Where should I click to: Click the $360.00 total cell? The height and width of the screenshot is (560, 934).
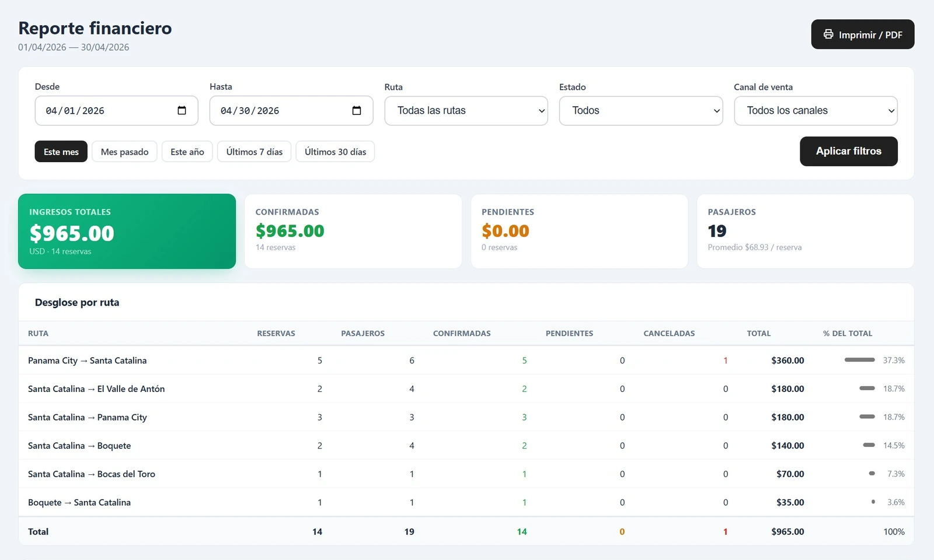pos(787,360)
